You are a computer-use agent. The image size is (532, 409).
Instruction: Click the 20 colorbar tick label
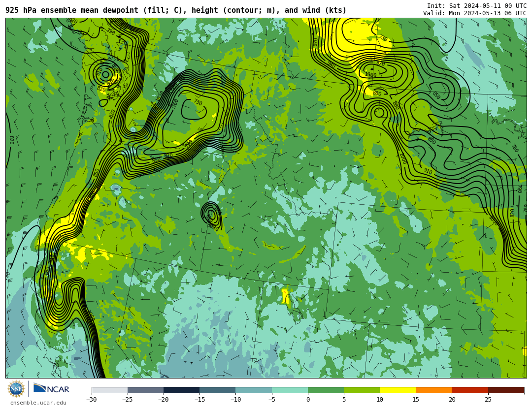click(452, 400)
